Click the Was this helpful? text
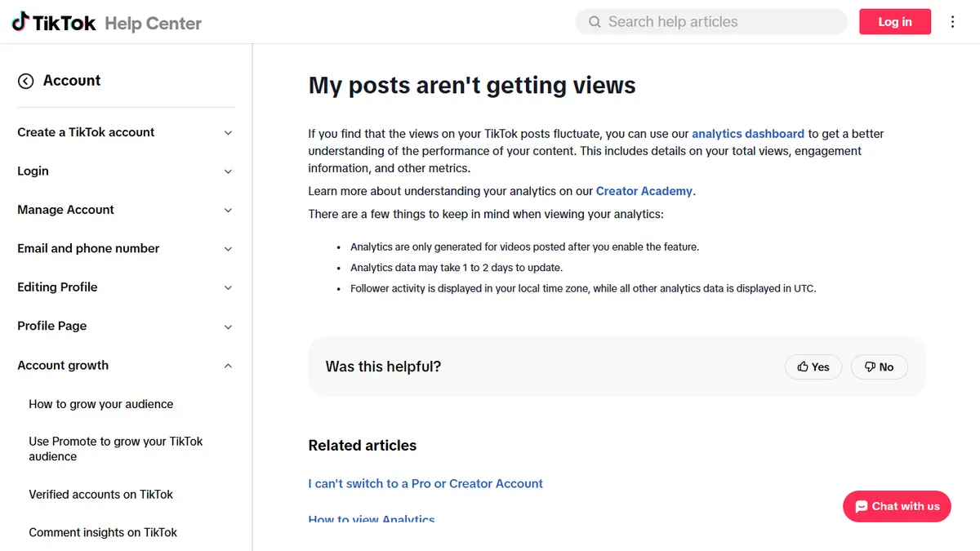The height and width of the screenshot is (551, 980). coord(383,367)
